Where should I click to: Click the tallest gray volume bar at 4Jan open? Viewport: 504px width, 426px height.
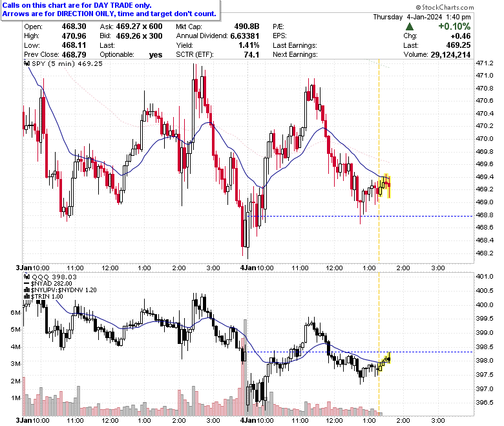[x=245, y=367]
